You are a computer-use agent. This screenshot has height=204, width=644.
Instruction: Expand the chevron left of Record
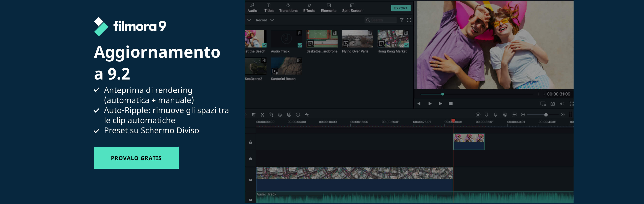pos(249,20)
